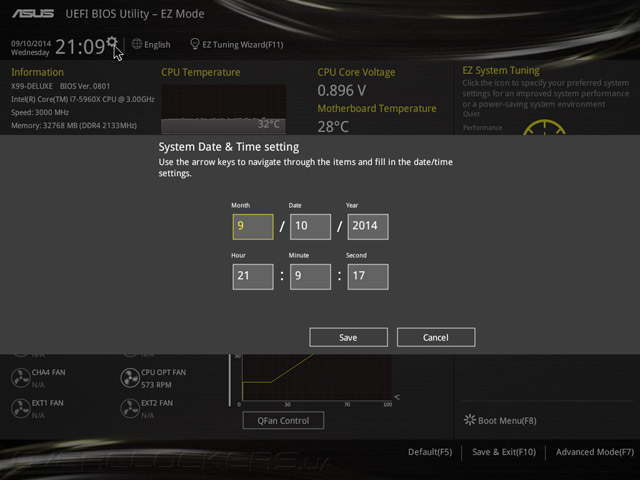Screen dimensions: 640x480
Task: Click the CPU OPT FAN icon
Action: click(130, 378)
